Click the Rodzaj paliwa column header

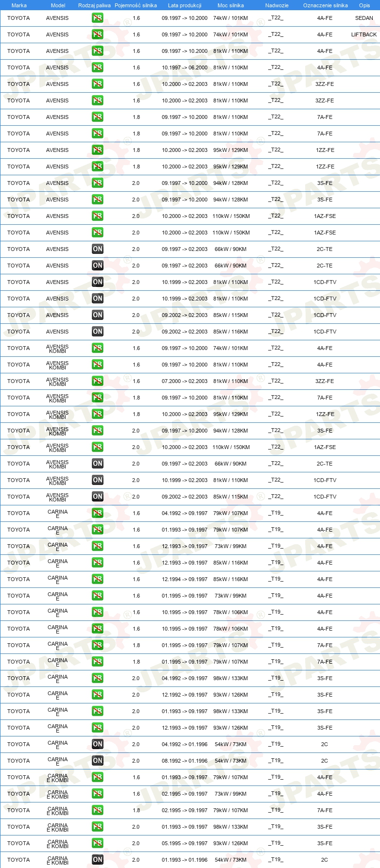point(94,5)
